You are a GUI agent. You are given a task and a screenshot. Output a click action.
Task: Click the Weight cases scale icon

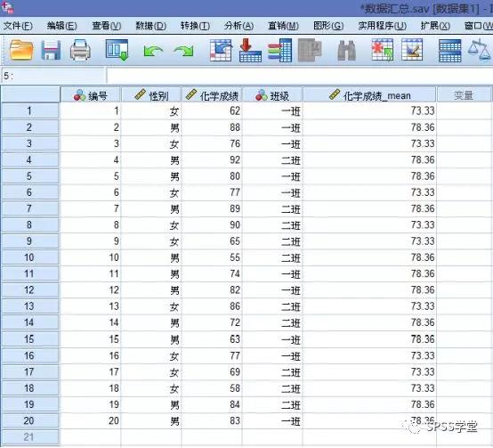[x=479, y=50]
